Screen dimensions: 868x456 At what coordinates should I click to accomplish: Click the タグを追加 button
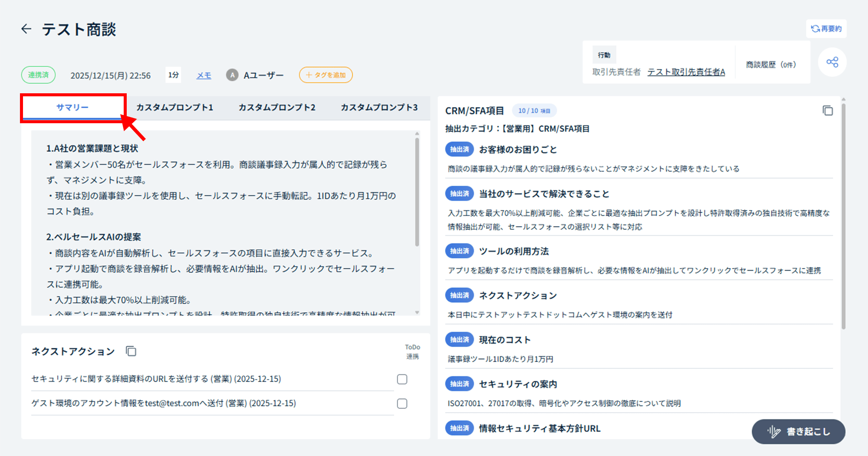[326, 75]
